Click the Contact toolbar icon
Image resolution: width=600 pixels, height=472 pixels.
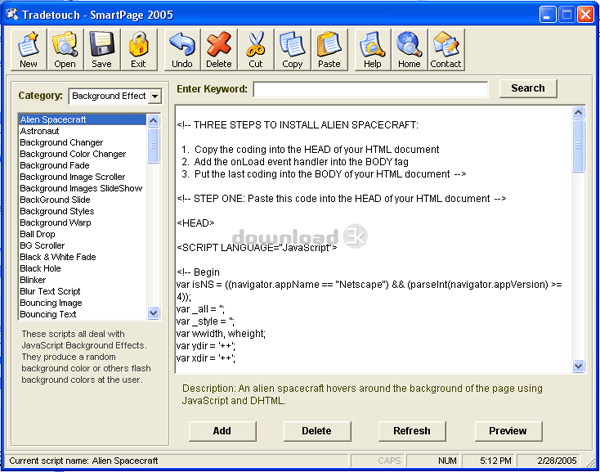(446, 49)
